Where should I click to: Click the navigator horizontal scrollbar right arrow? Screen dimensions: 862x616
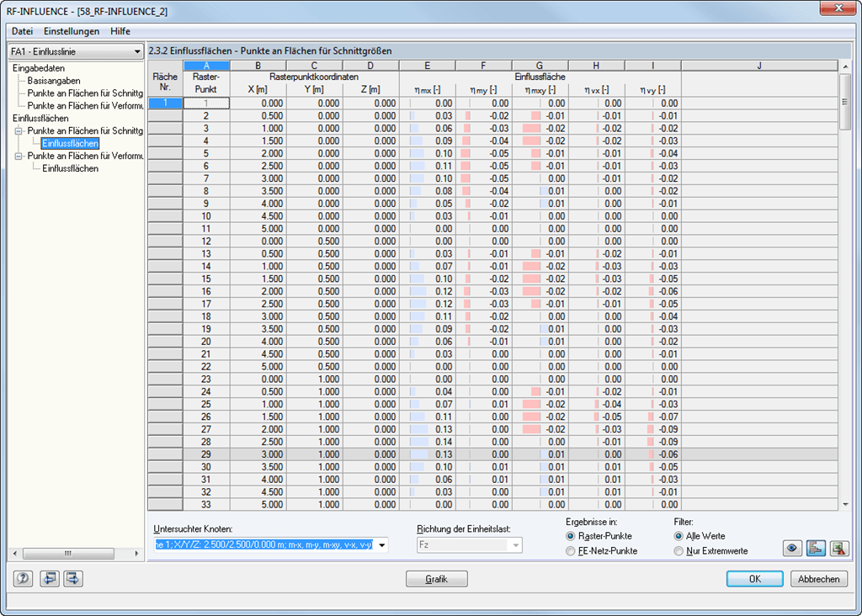coord(136,554)
